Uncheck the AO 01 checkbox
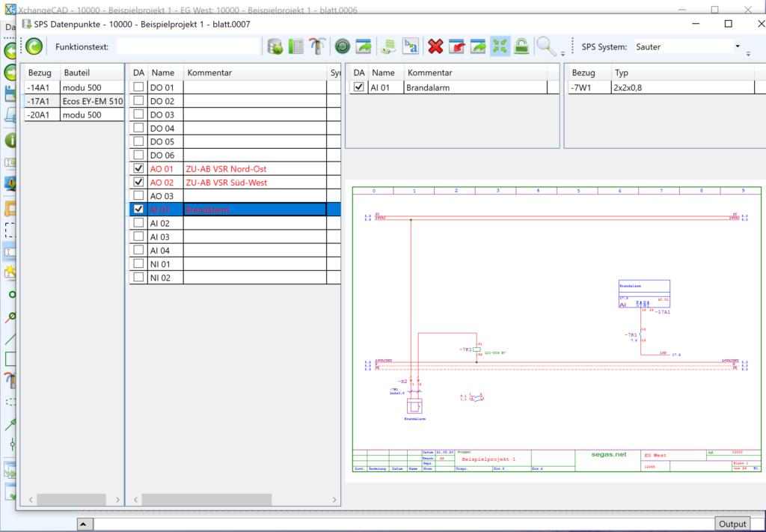This screenshot has height=532, width=766. click(x=138, y=169)
